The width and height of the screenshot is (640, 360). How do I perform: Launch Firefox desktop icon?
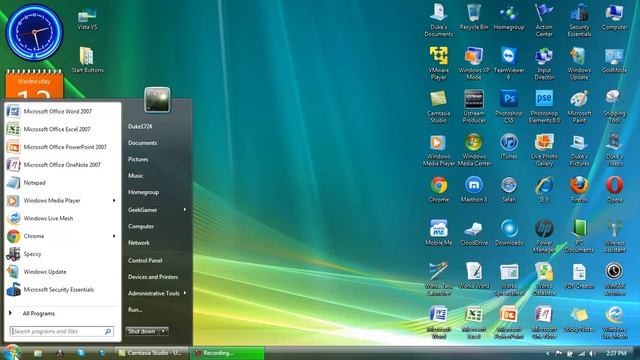click(x=579, y=189)
